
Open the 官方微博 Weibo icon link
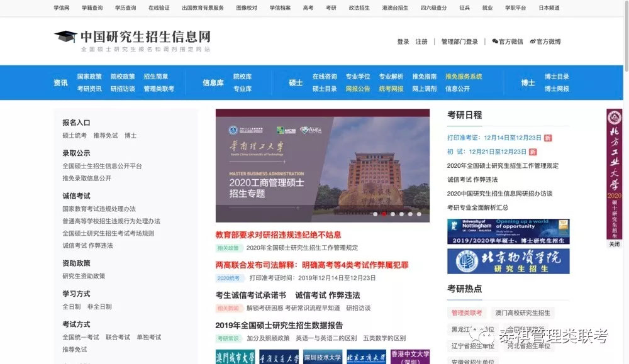click(545, 41)
